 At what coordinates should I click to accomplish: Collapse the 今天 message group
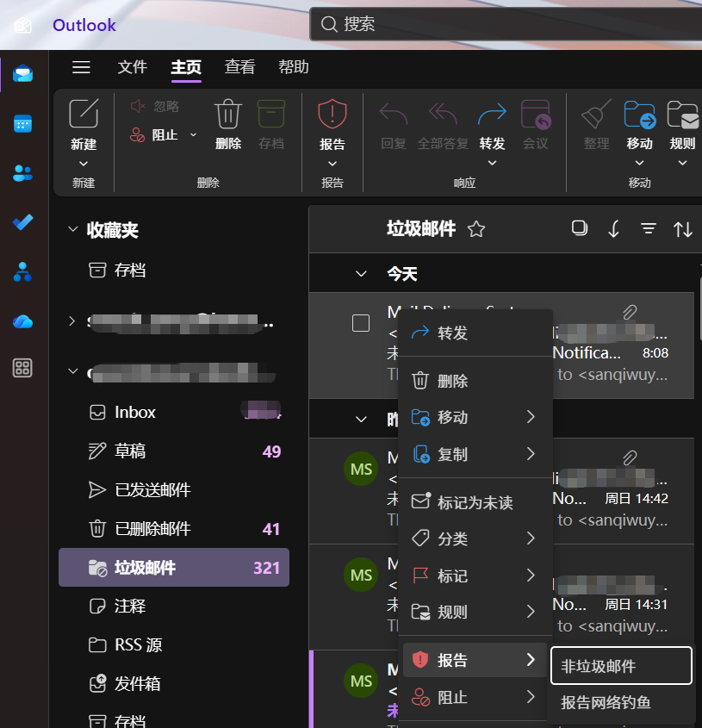click(x=362, y=274)
